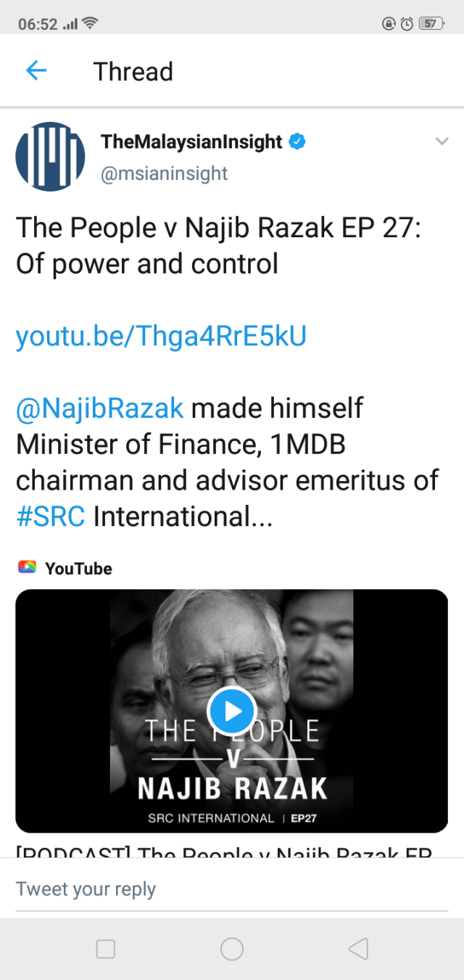Tap the blue verified badge
Screen dimensions: 464x980
pyautogui.click(x=297, y=141)
